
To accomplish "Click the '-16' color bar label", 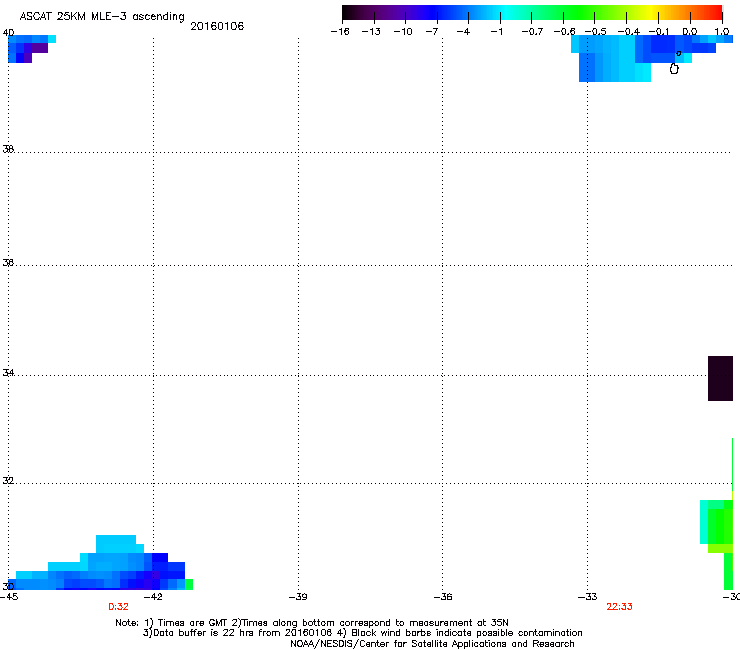I will [340, 32].
